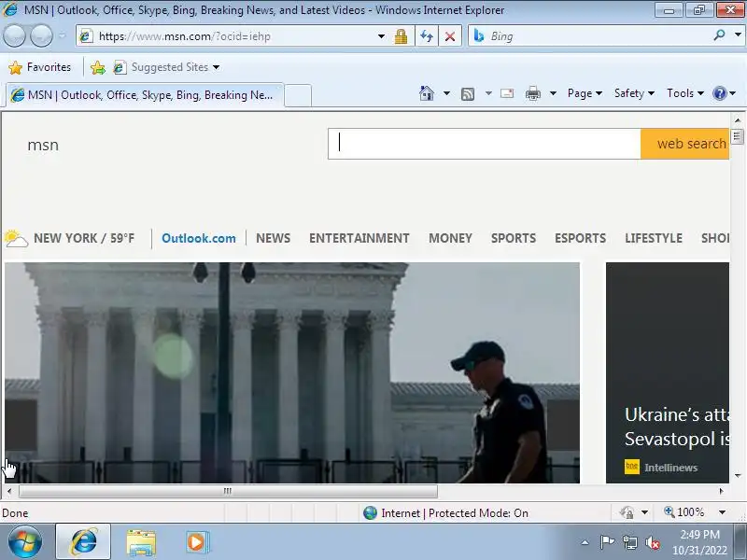This screenshot has width=747, height=560.
Task: Open the Favorites center
Action: (40, 67)
